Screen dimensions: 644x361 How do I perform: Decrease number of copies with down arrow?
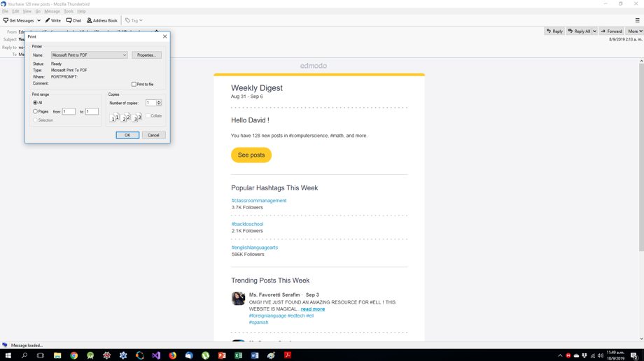[159, 104]
